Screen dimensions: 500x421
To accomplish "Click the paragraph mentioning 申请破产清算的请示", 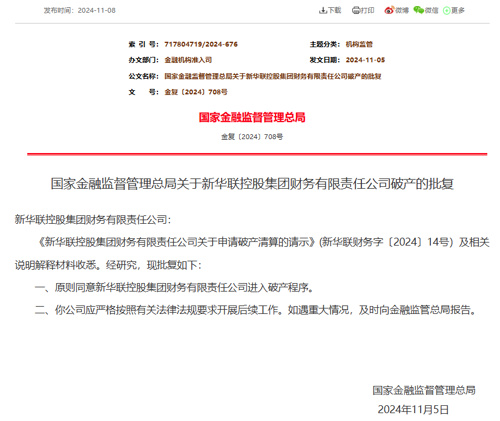I will [263, 242].
